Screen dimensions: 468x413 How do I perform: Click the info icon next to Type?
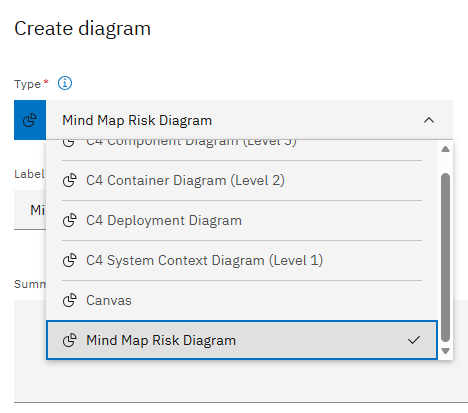click(65, 83)
